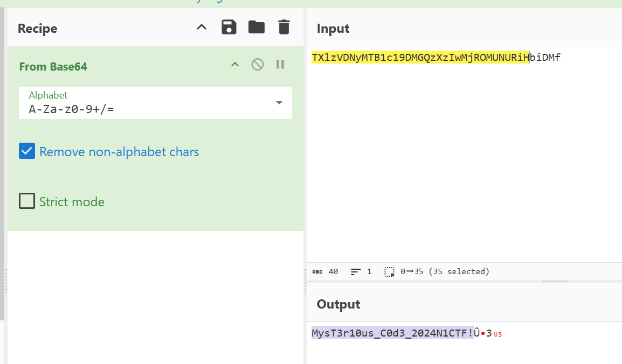This screenshot has height=364, width=622.
Task: Click the From Base64 operation title
Action: [x=53, y=67]
